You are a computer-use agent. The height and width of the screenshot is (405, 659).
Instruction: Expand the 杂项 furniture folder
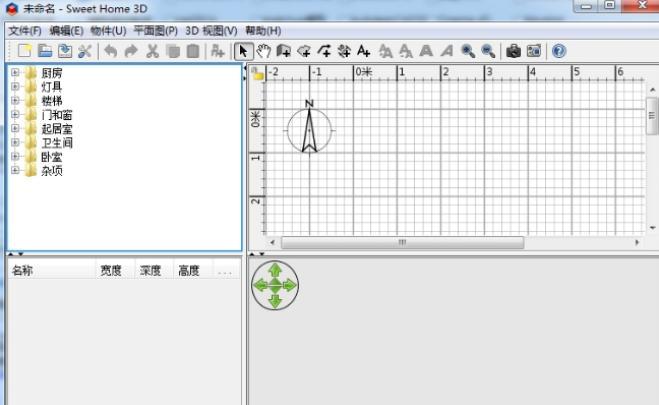15,170
